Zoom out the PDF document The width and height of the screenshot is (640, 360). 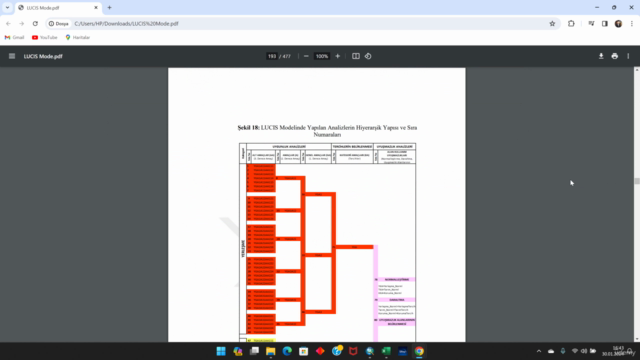pyautogui.click(x=306, y=56)
